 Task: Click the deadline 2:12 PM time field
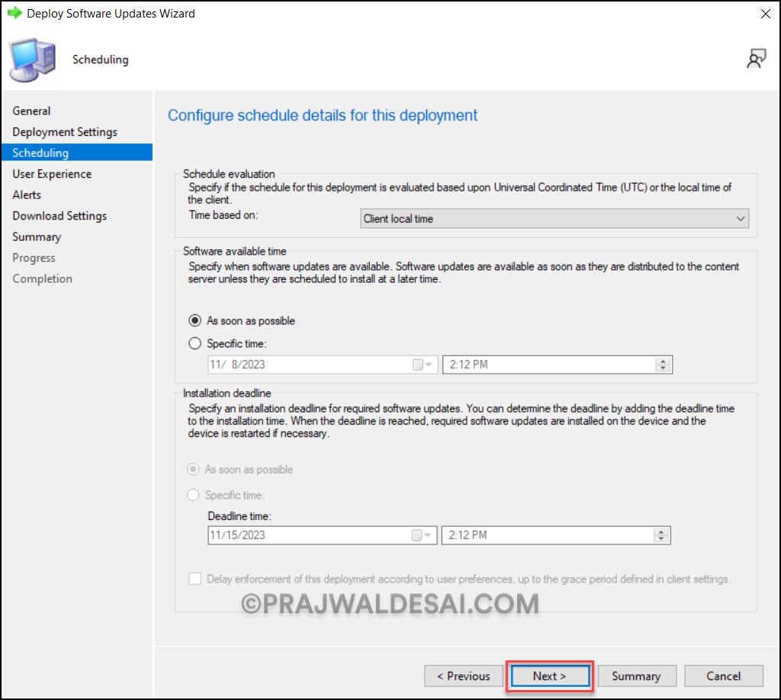[556, 535]
